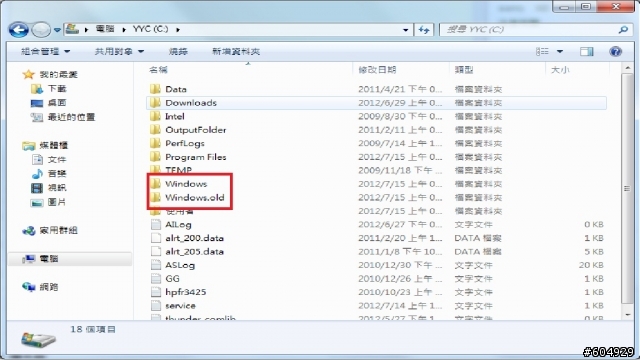Change view with the view icon
The height and width of the screenshot is (360, 640).
tap(542, 51)
